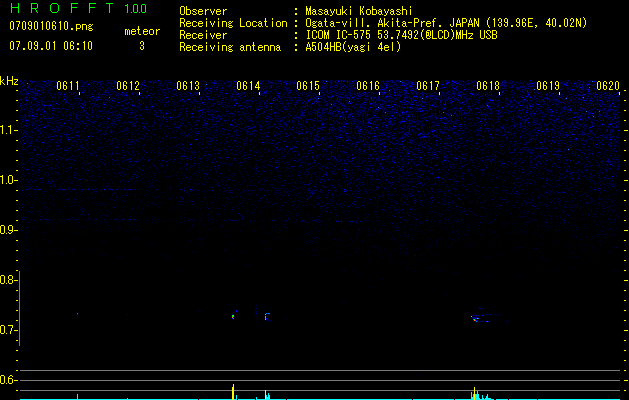Click the 0611 time marker
Viewport: 629px width, 400px height.
click(68, 86)
